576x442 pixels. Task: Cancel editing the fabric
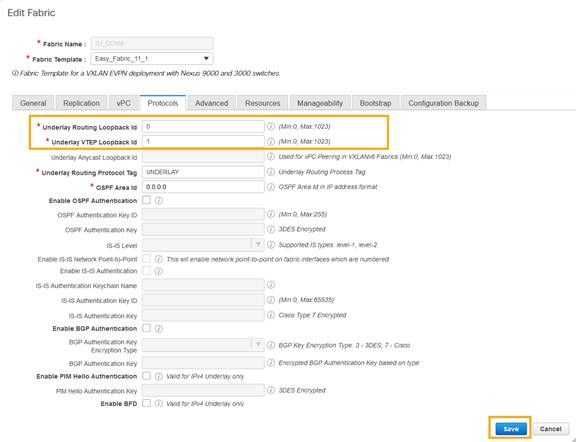coord(550,429)
